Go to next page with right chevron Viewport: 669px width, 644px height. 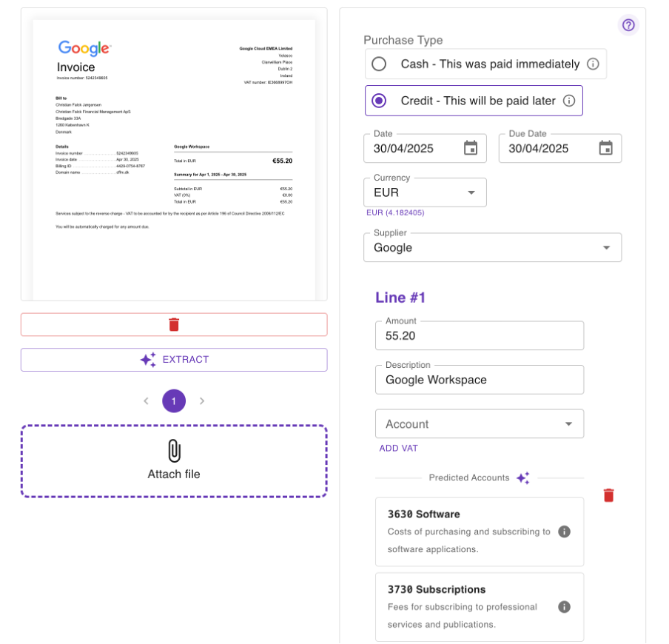click(x=202, y=401)
